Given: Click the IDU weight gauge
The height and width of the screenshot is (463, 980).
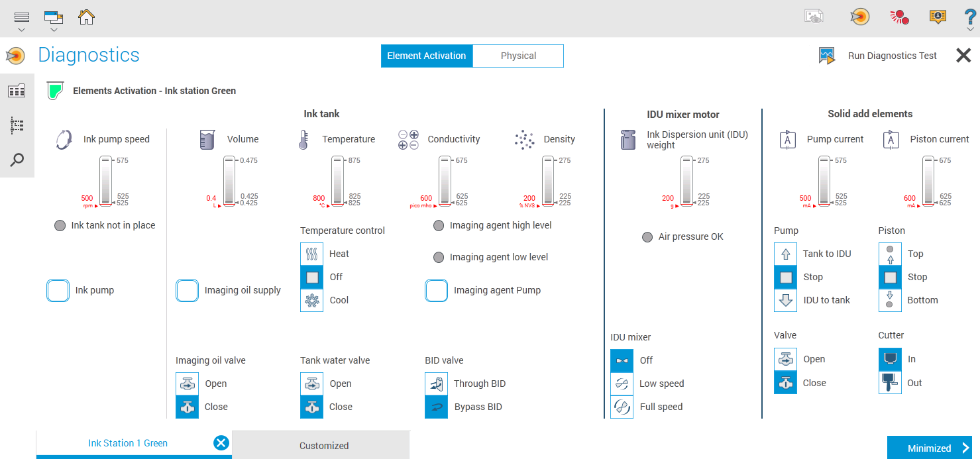Looking at the screenshot, I should [686, 181].
